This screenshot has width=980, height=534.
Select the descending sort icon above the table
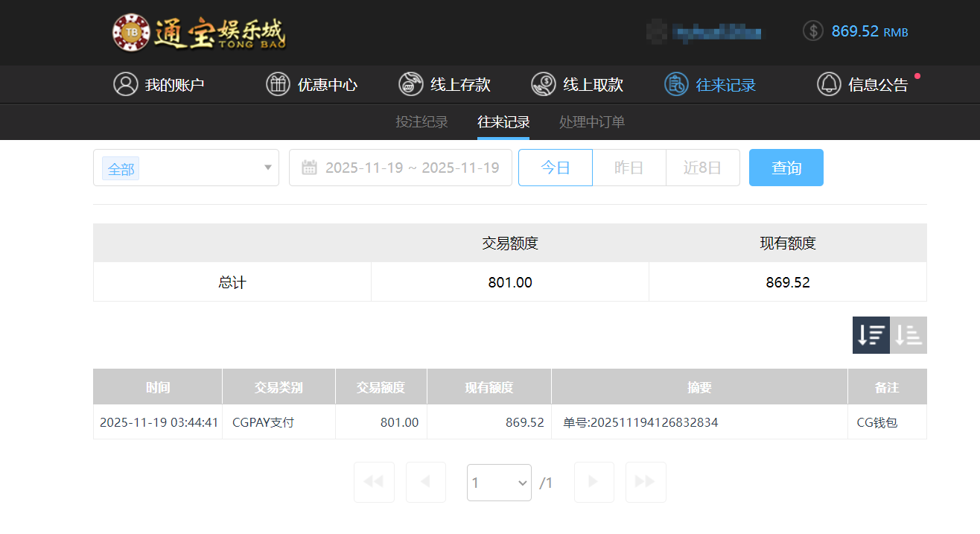pos(871,335)
